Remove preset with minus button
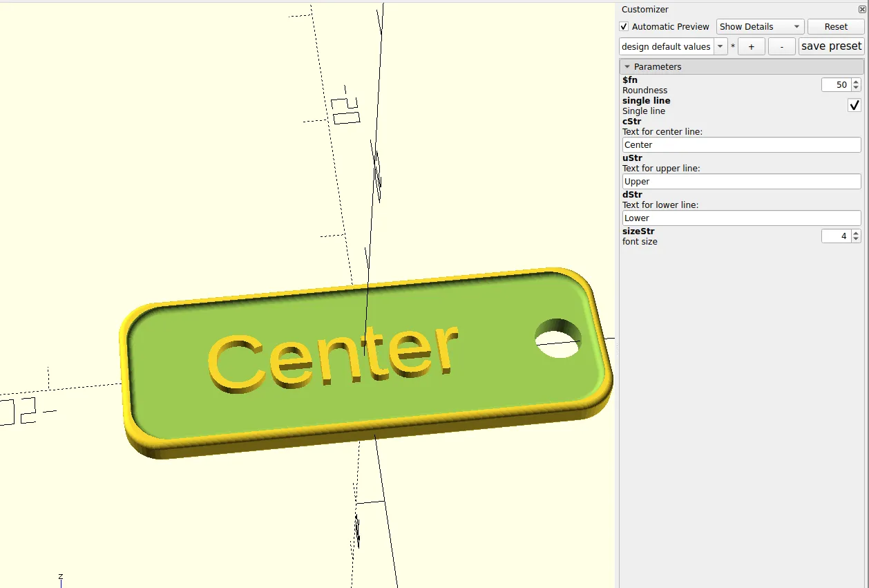The width and height of the screenshot is (869, 588). pyautogui.click(x=781, y=46)
